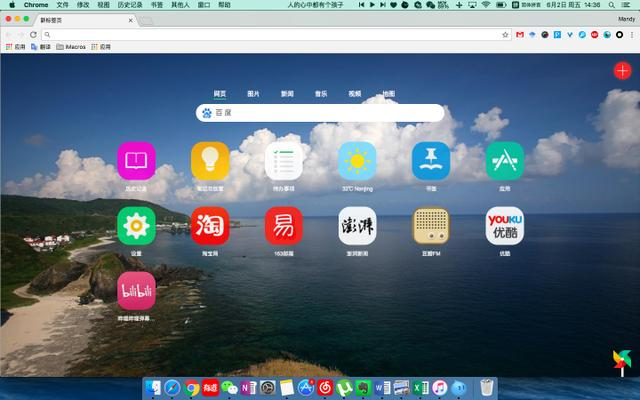Click the Baidu paw logo in search box
Screen dimensions: 640x400
tap(207, 113)
